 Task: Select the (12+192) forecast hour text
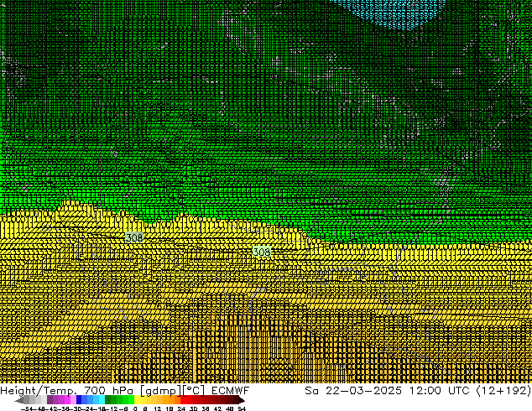click(x=503, y=391)
